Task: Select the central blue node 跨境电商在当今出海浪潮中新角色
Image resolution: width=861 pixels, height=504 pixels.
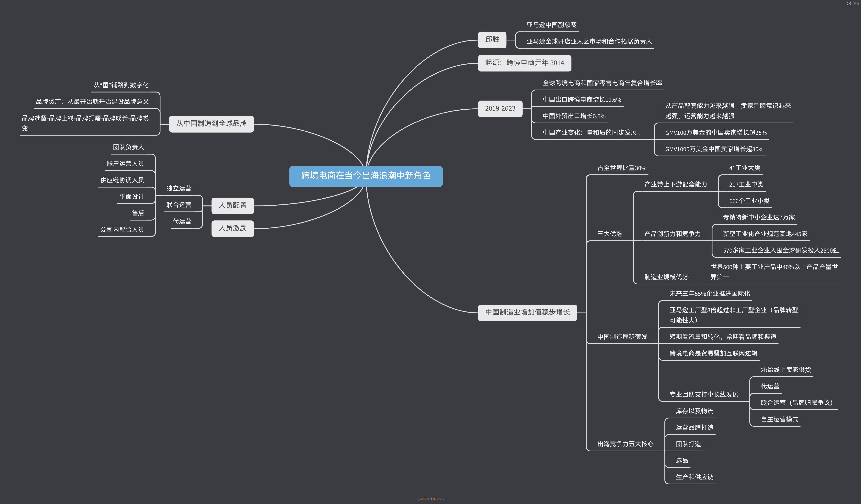Action: [x=366, y=176]
